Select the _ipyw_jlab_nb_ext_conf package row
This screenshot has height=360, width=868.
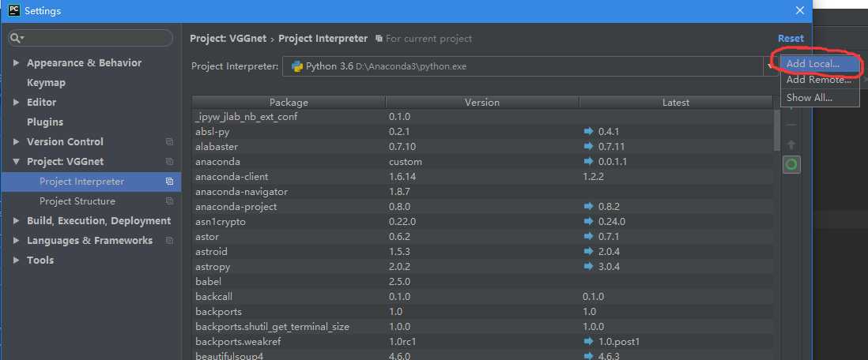[x=482, y=117]
